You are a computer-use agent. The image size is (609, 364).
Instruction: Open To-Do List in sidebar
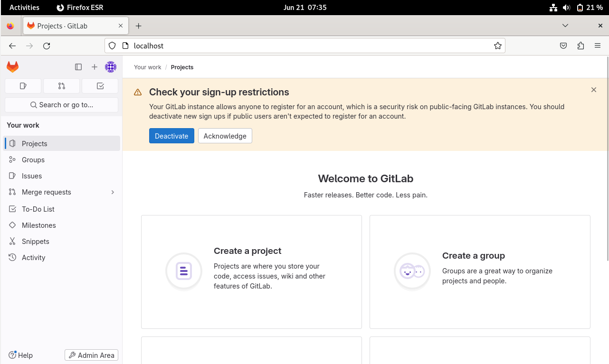point(62,209)
